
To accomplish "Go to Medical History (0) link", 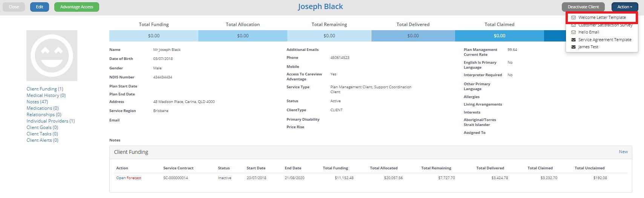I will point(46,95).
